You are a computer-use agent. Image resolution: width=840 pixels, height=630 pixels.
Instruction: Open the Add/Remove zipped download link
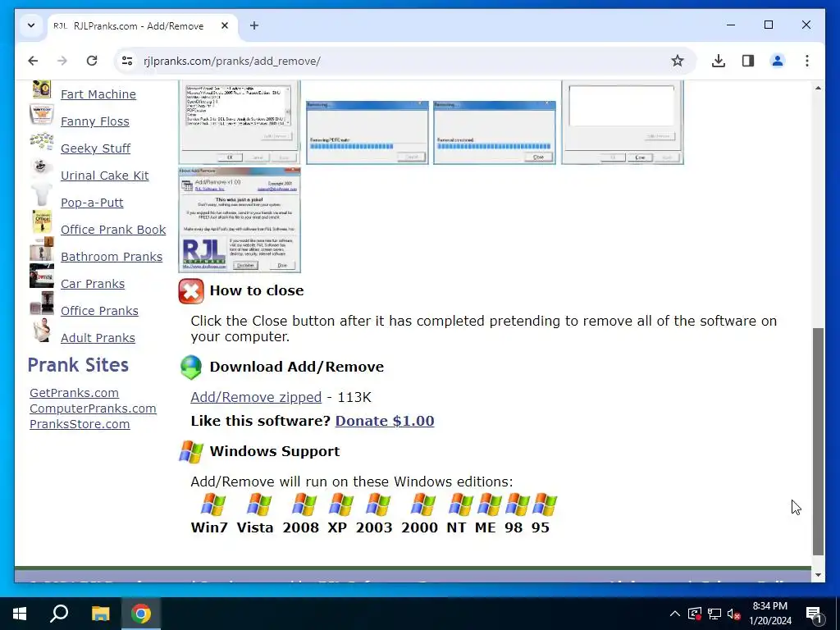tap(256, 398)
